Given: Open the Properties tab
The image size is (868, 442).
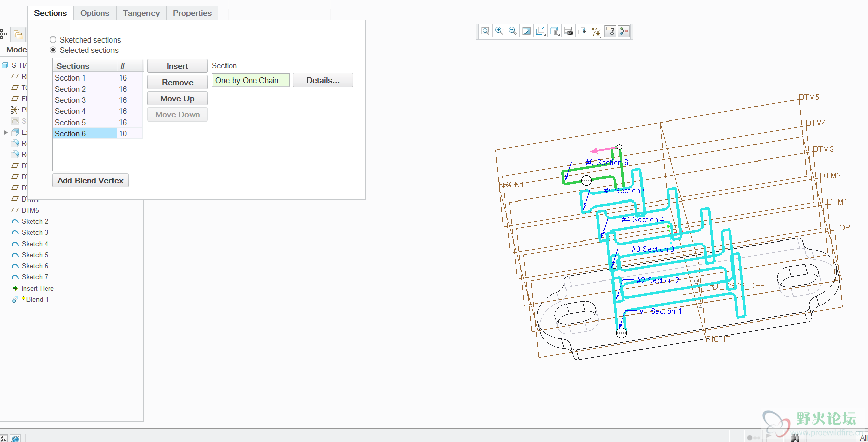Looking at the screenshot, I should 192,13.
